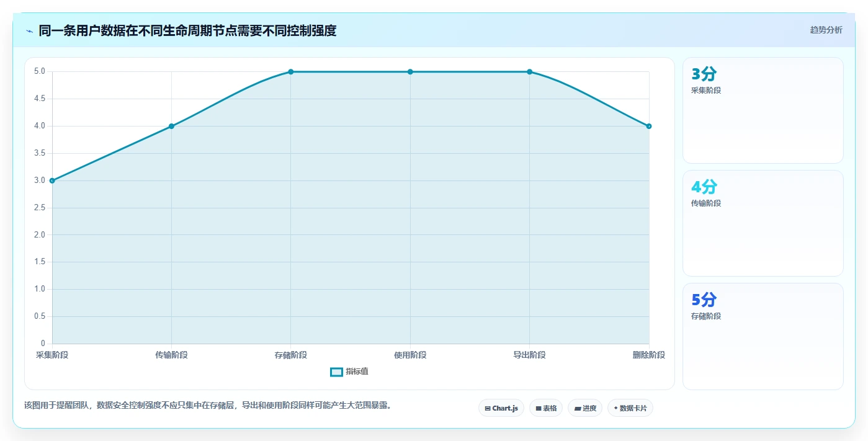The height and width of the screenshot is (441, 868).
Task: Click the data point for 存储阶段
Action: tap(291, 72)
